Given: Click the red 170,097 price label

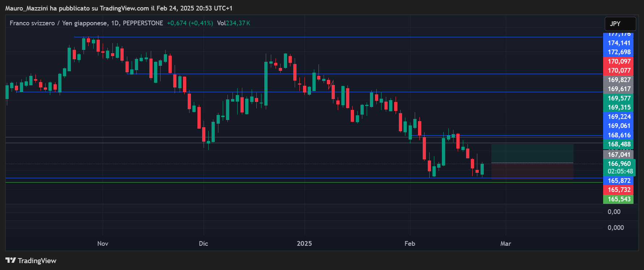Looking at the screenshot, I should pyautogui.click(x=618, y=61).
